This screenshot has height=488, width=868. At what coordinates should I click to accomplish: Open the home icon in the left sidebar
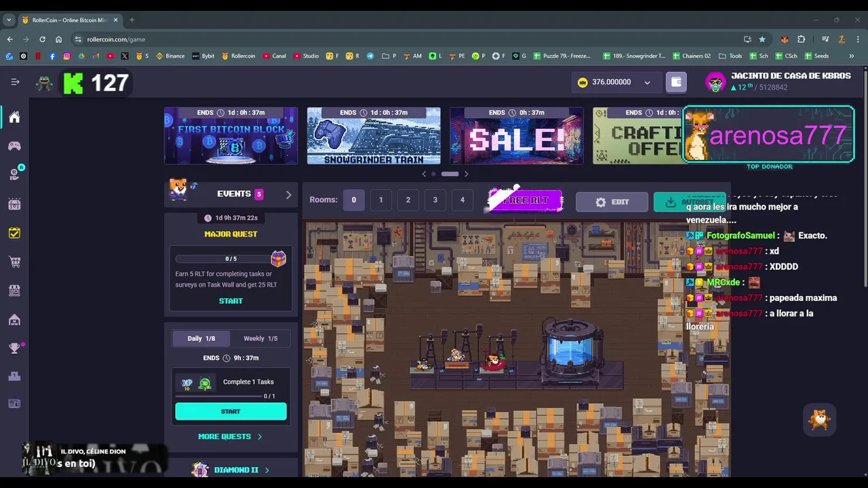tap(14, 117)
